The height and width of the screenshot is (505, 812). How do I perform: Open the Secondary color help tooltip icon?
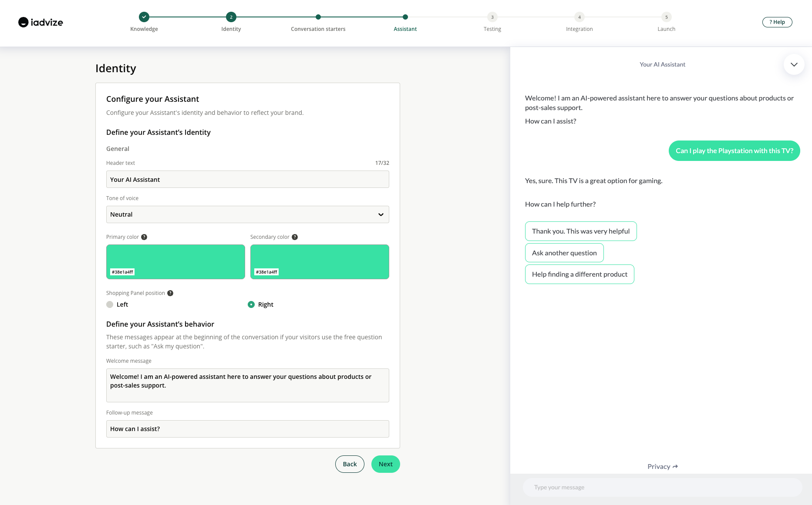coord(295,237)
